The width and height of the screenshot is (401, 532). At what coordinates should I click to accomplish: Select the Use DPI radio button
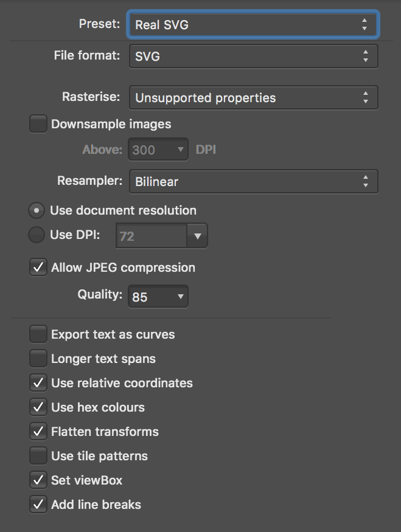click(x=37, y=235)
